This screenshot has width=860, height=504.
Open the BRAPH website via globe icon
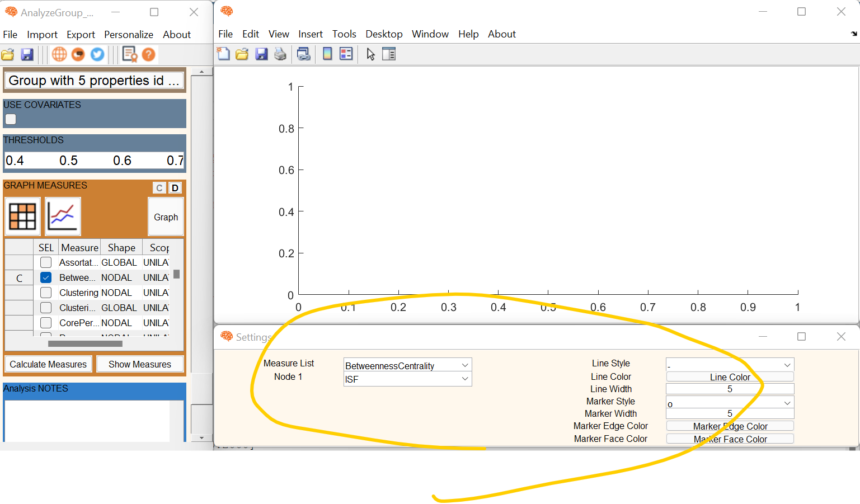[59, 54]
